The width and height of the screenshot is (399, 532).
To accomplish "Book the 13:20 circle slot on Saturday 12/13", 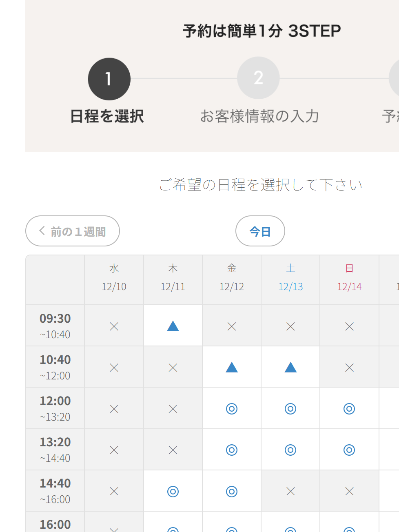I will click(x=290, y=450).
